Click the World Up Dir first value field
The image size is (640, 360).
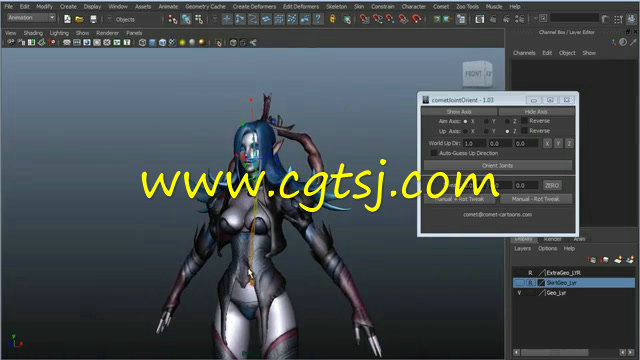click(474, 143)
